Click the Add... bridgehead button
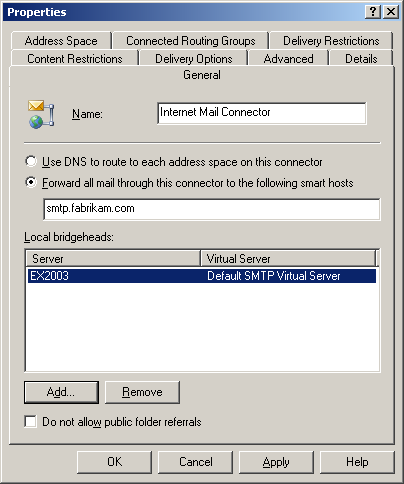This screenshot has width=404, height=484. tap(61, 392)
